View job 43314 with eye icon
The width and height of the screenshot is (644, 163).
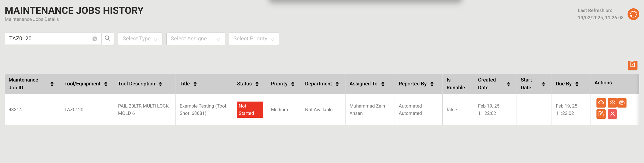point(612,103)
